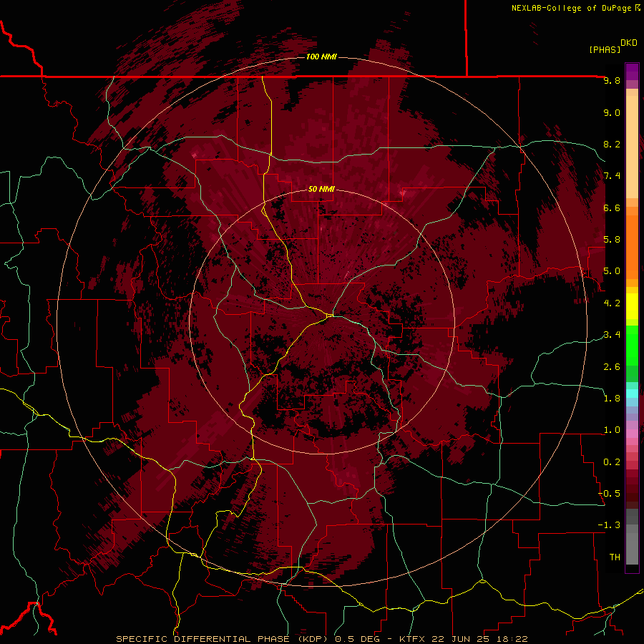Screen dimensions: 644x644
Task: Click the 2.6 value on color scale
Action: (x=612, y=367)
